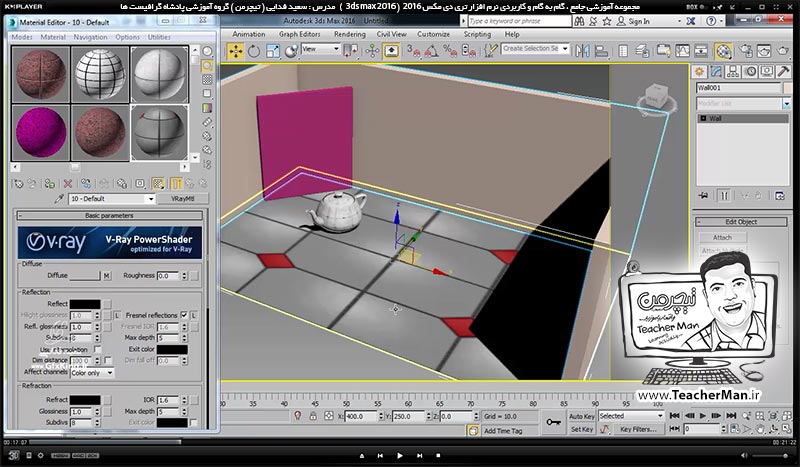This screenshot has width=800, height=467.
Task: Open the Utilities hammer panel tab
Action: click(784, 72)
